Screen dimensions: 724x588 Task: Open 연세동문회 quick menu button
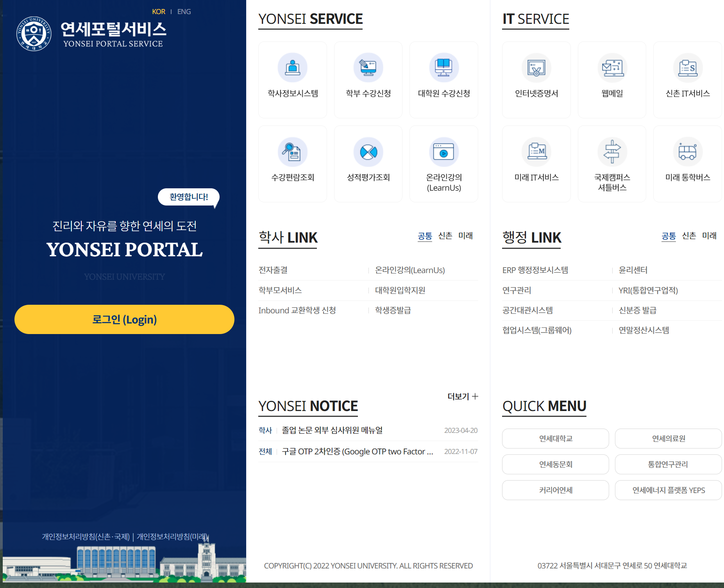click(x=556, y=464)
